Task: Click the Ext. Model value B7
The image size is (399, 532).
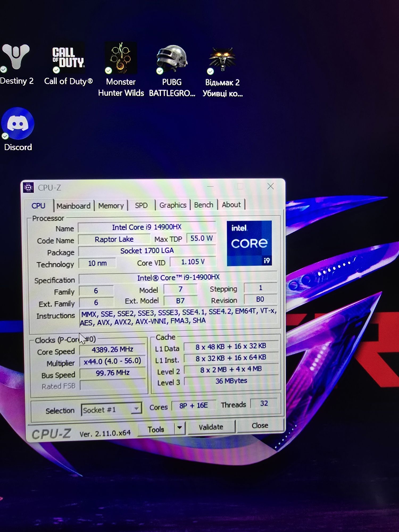Action: point(180,301)
